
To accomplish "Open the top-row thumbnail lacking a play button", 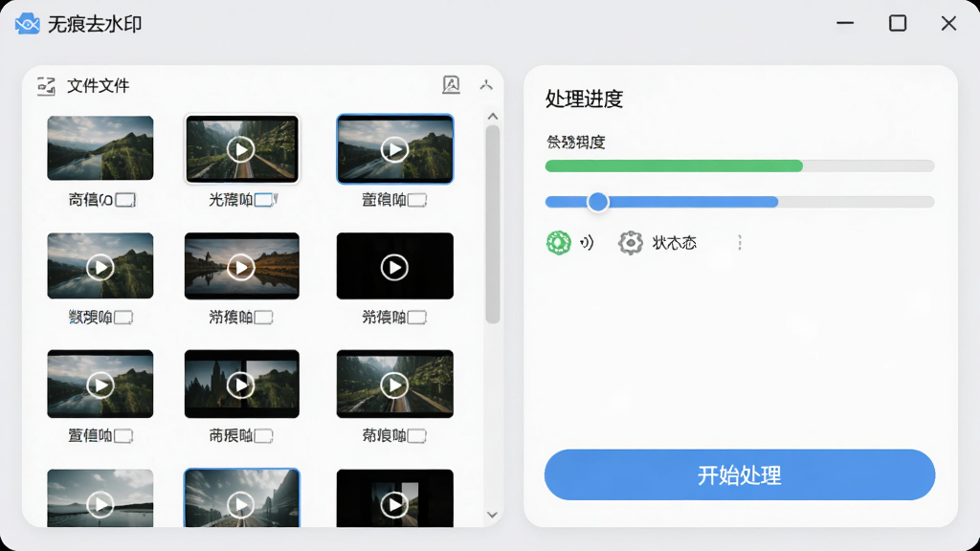I will tap(100, 148).
